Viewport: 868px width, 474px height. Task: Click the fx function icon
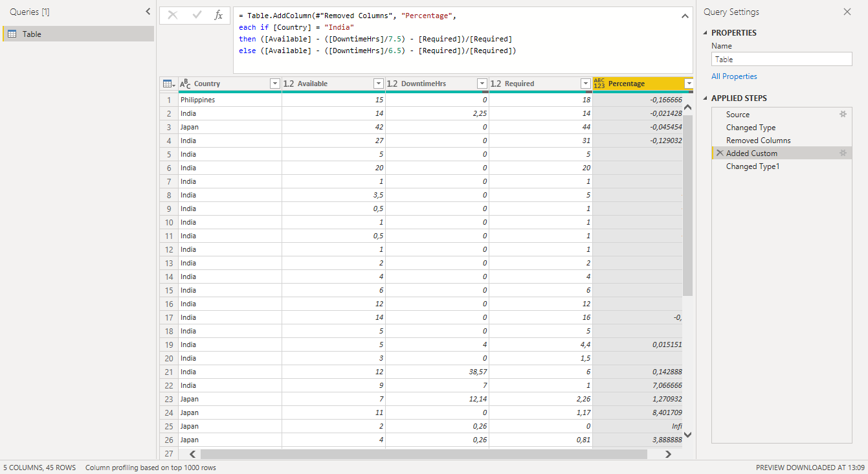coord(219,16)
